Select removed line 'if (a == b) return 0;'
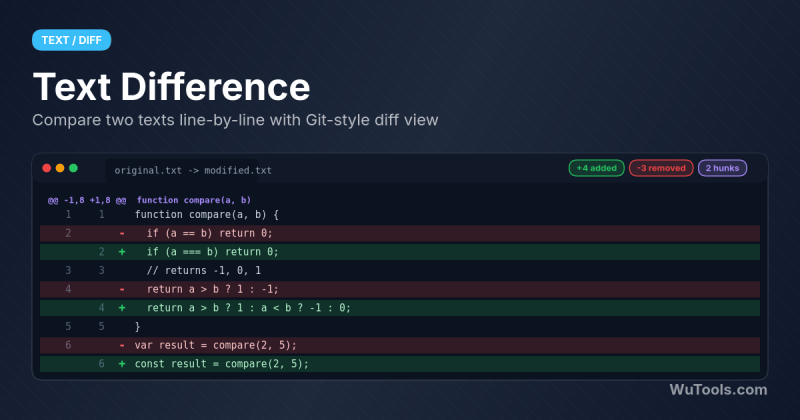Viewport: 800px width, 420px height. coord(400,233)
